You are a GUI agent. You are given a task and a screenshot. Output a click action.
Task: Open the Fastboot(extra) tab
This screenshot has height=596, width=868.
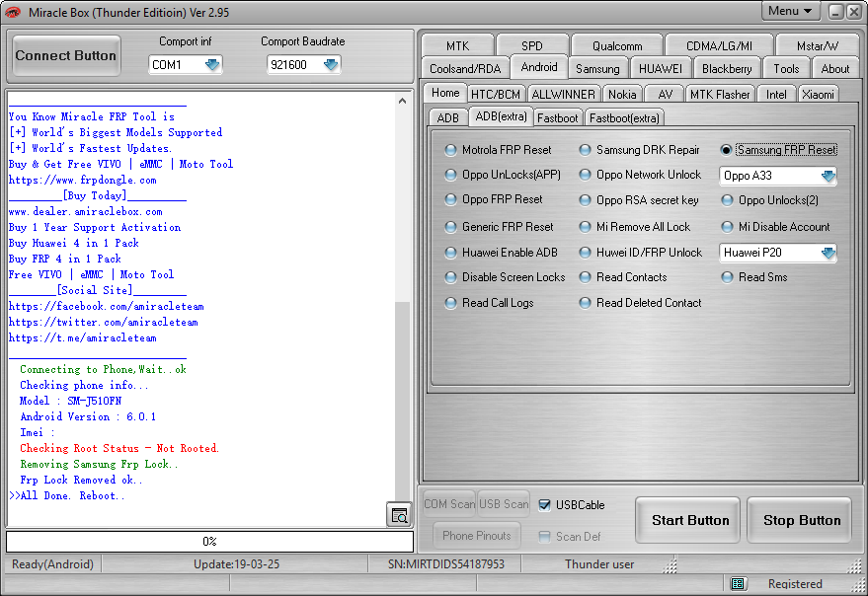click(x=624, y=117)
